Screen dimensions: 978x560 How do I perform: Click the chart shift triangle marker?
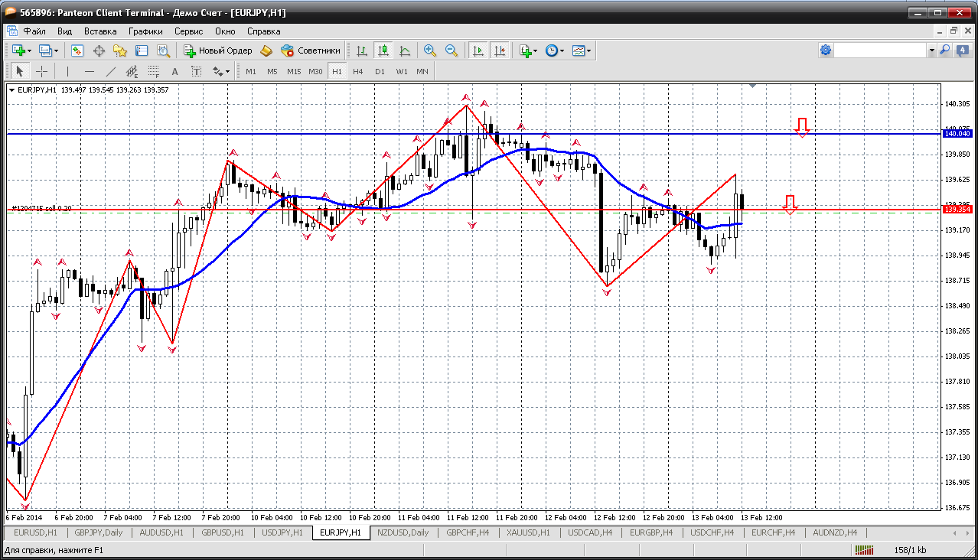point(754,86)
